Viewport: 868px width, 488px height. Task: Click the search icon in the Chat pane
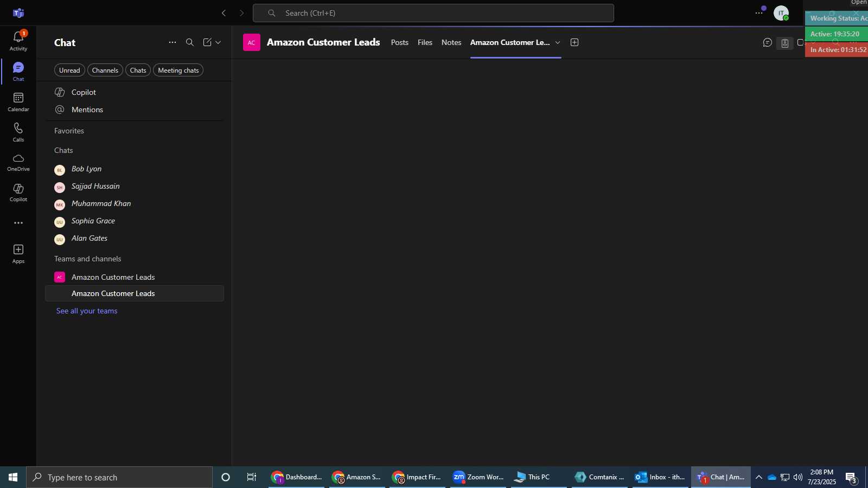click(190, 42)
